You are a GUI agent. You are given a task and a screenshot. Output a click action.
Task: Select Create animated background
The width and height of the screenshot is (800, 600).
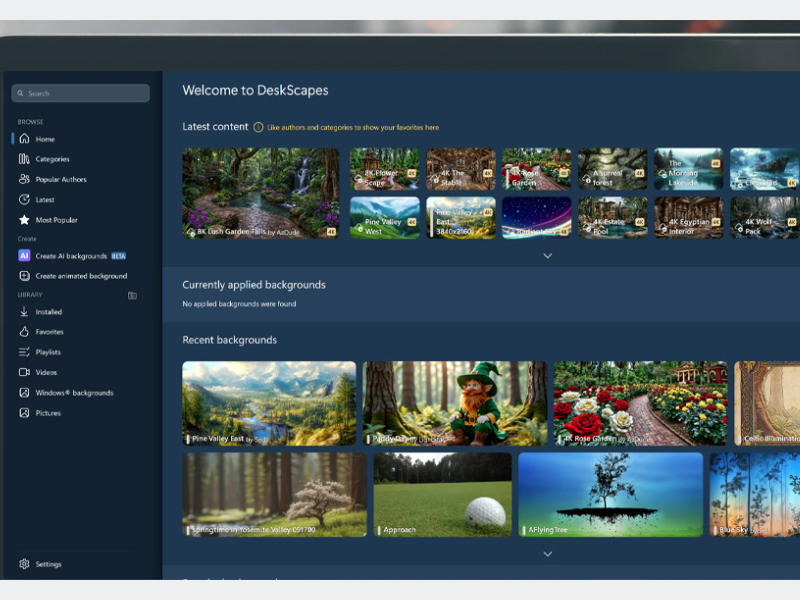click(82, 276)
